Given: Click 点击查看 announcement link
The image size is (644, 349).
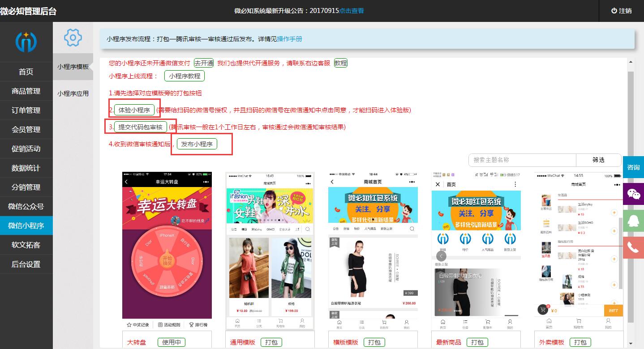Looking at the screenshot, I should 352,11.
